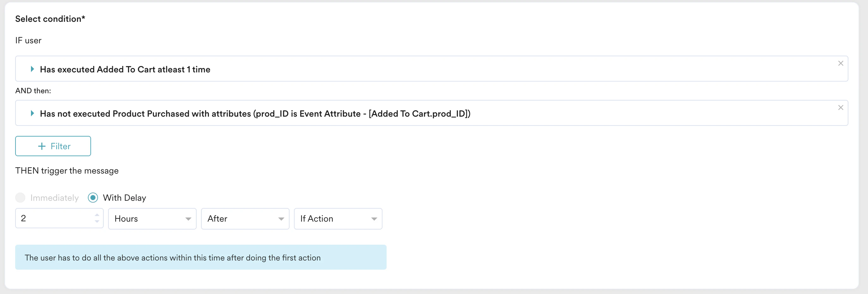The width and height of the screenshot is (868, 294).
Task: Open the Hours time unit dropdown
Action: [x=152, y=219]
